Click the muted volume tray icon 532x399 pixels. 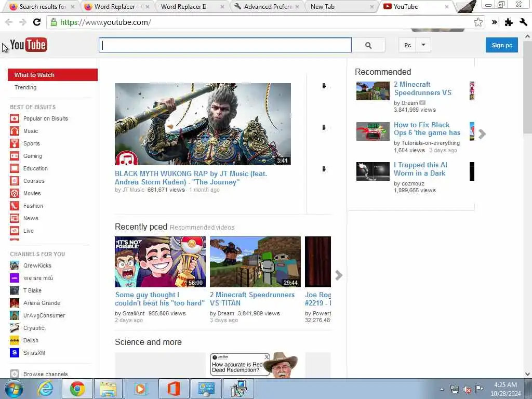coord(467,389)
